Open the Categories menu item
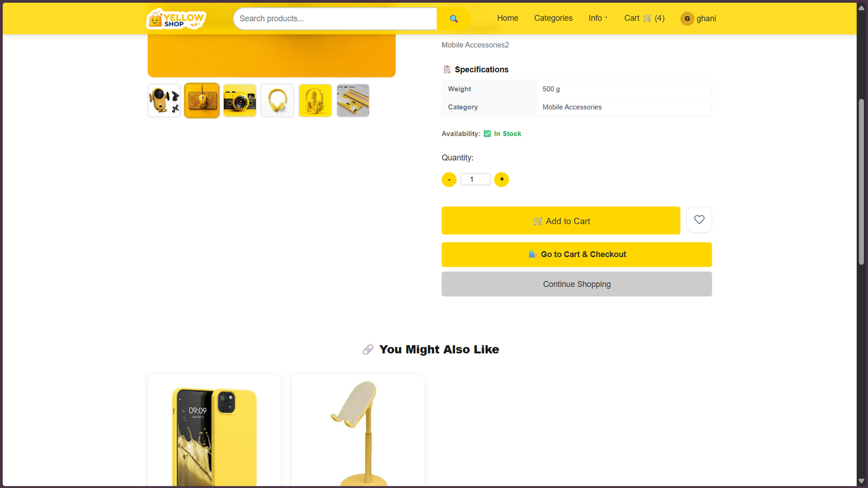868x488 pixels. [x=553, y=18]
